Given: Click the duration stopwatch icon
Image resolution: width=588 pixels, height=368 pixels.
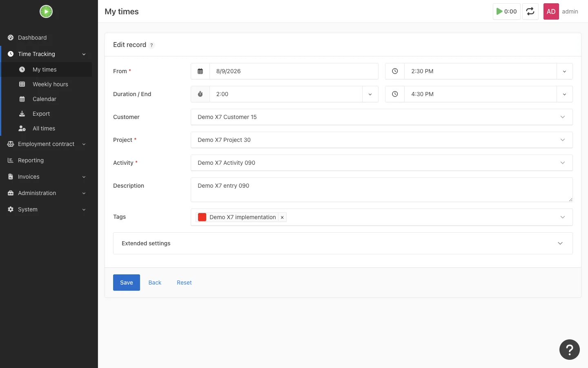Looking at the screenshot, I should click(x=200, y=94).
